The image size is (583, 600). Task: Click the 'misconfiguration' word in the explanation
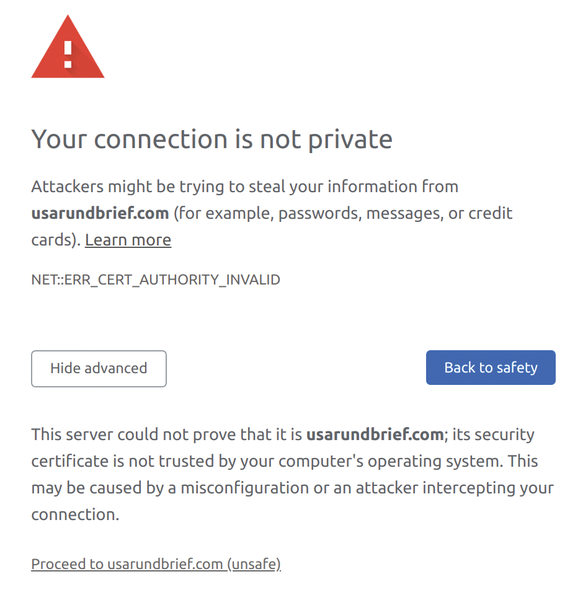point(244,488)
